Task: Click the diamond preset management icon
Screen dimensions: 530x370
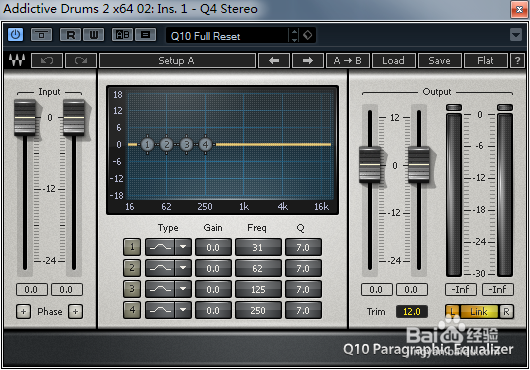Action: (308, 35)
